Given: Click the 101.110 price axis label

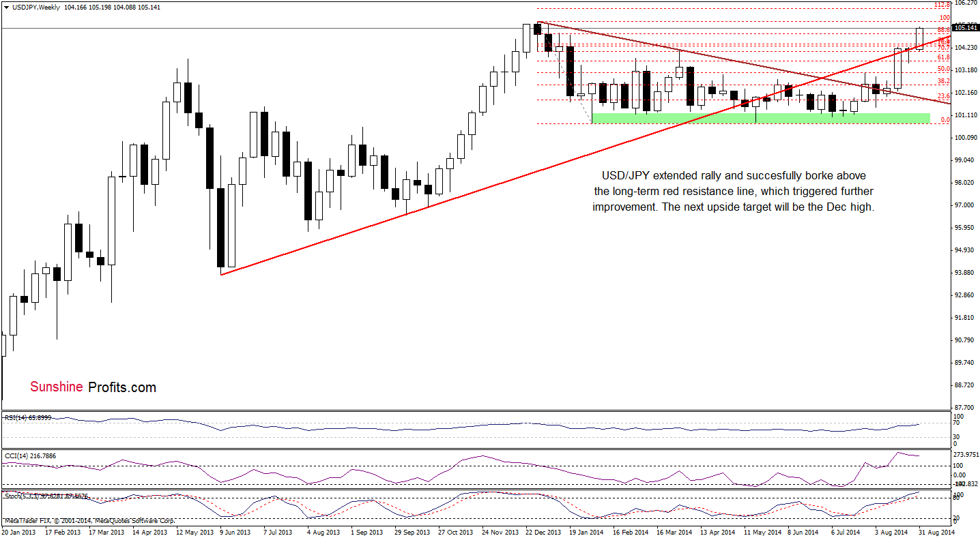Looking at the screenshot, I should pyautogui.click(x=966, y=115).
